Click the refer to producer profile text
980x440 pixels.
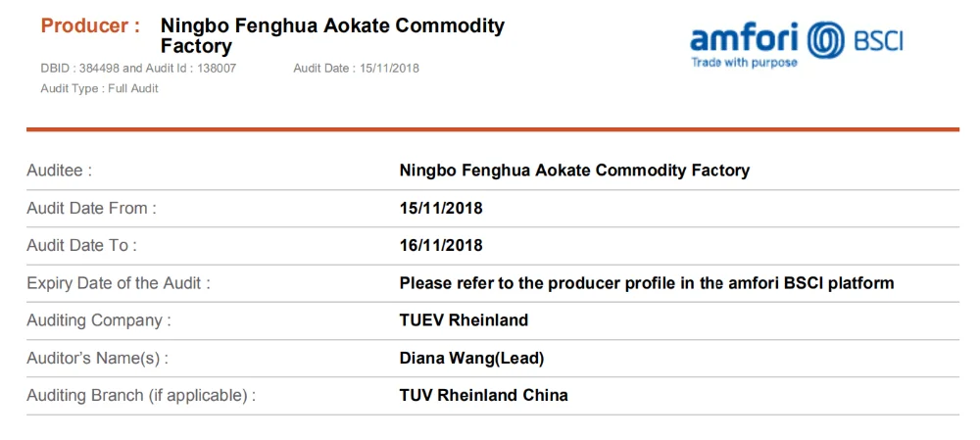click(x=646, y=283)
